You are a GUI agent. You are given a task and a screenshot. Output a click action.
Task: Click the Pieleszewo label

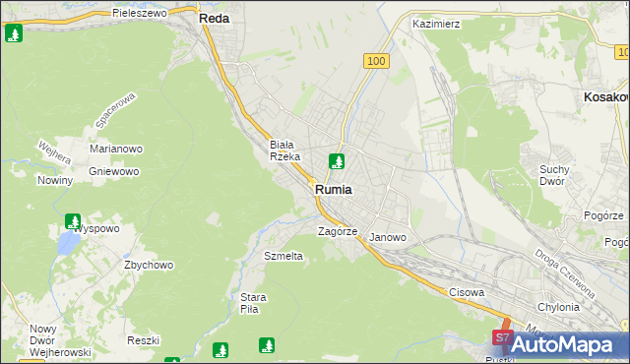(140, 13)
